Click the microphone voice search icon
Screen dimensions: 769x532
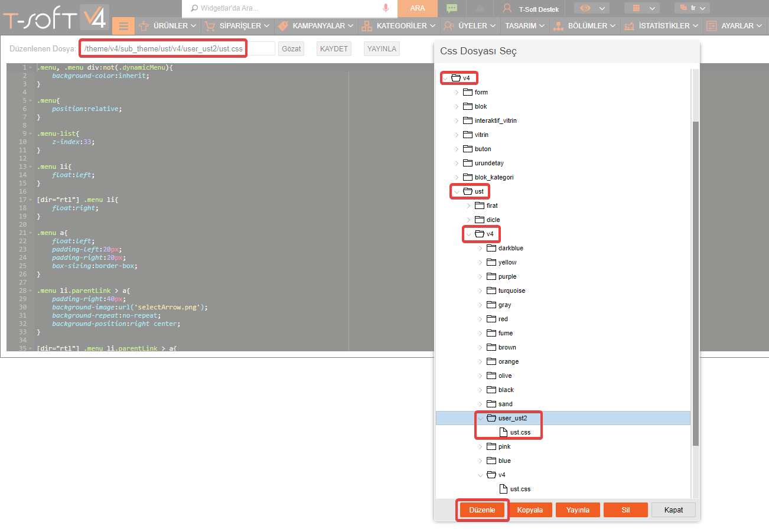386,8
